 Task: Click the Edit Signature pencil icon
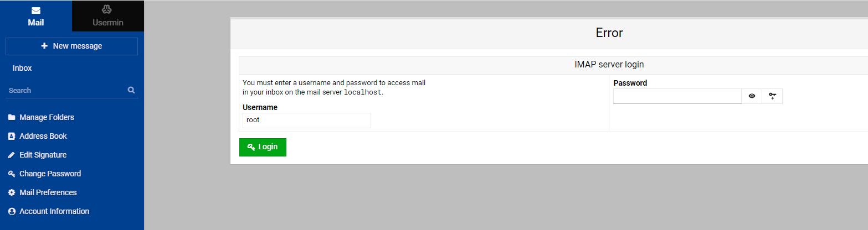12,155
